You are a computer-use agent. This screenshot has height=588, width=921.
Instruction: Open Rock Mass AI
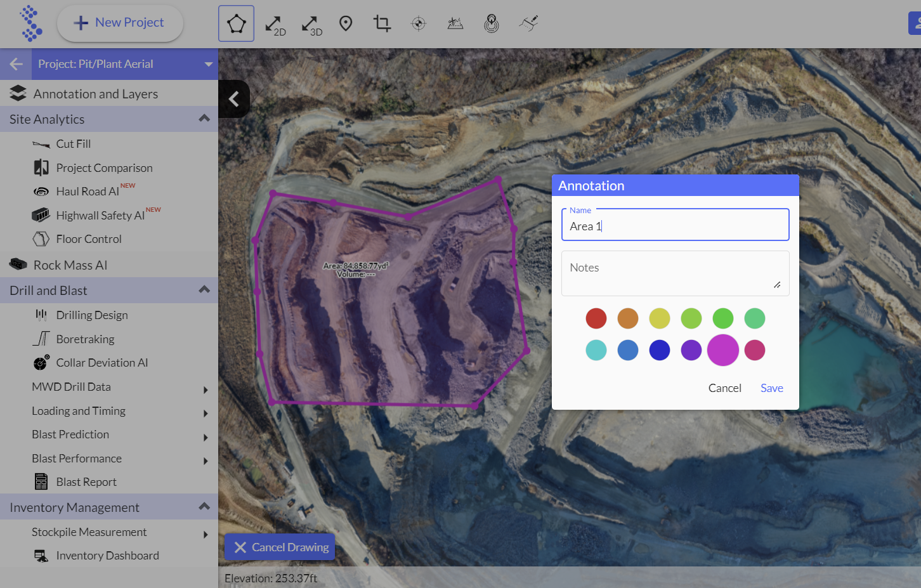(x=109, y=265)
